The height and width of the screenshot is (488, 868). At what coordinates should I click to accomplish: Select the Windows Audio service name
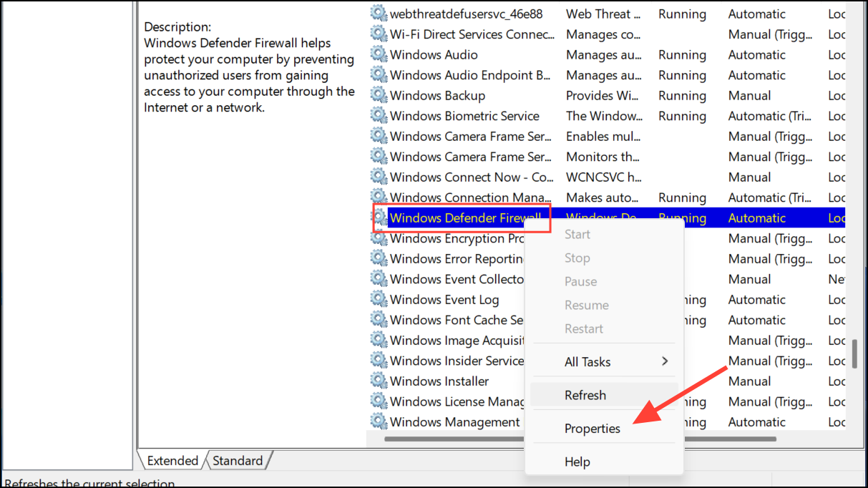pos(434,54)
